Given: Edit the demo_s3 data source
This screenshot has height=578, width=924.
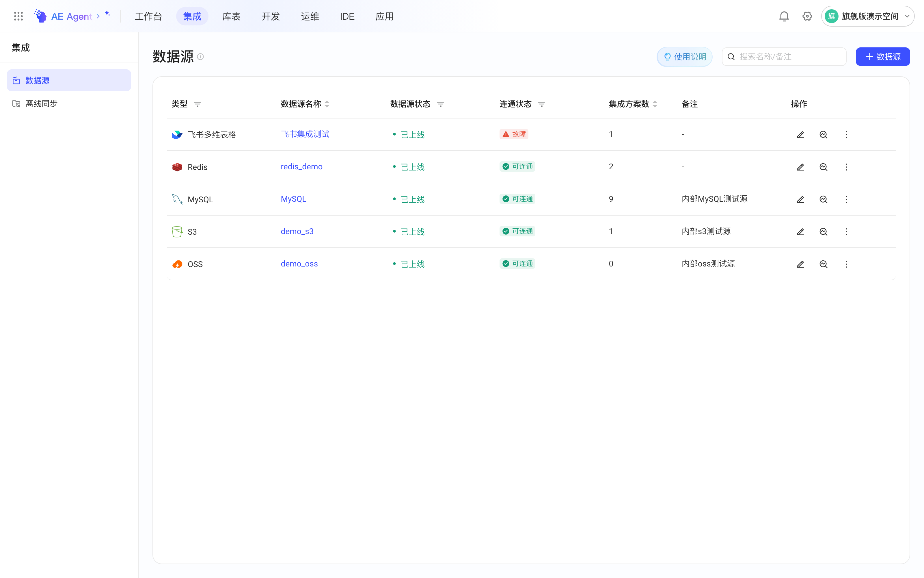Looking at the screenshot, I should pyautogui.click(x=800, y=232).
